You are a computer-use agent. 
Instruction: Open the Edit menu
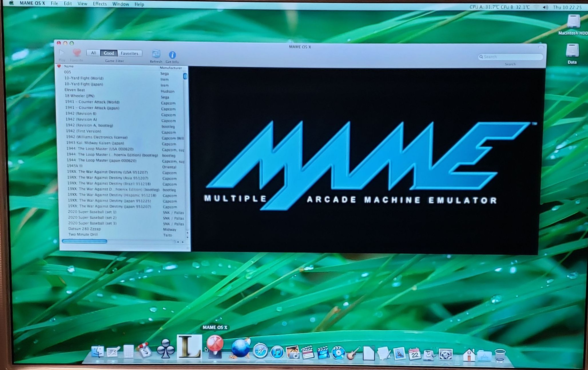pyautogui.click(x=68, y=3)
